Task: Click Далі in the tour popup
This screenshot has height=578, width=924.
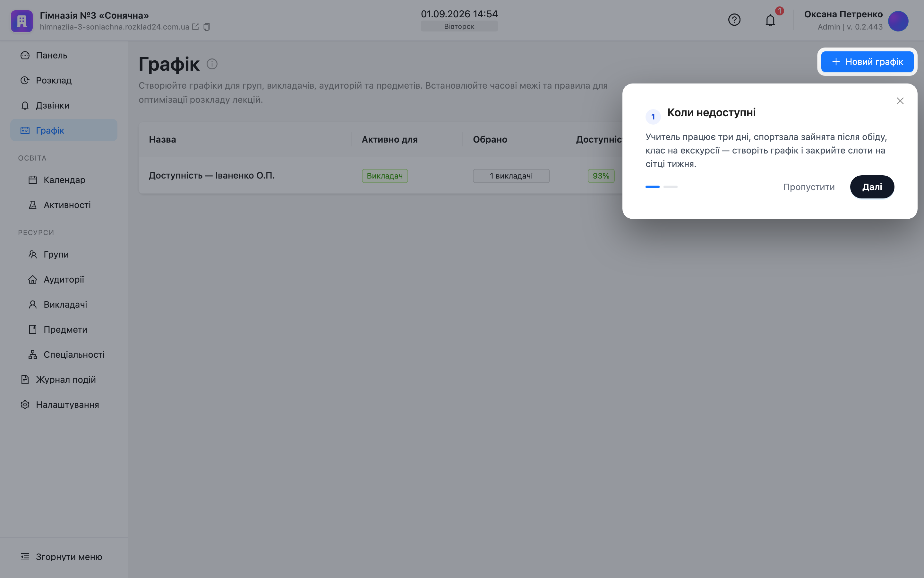Action: click(872, 187)
